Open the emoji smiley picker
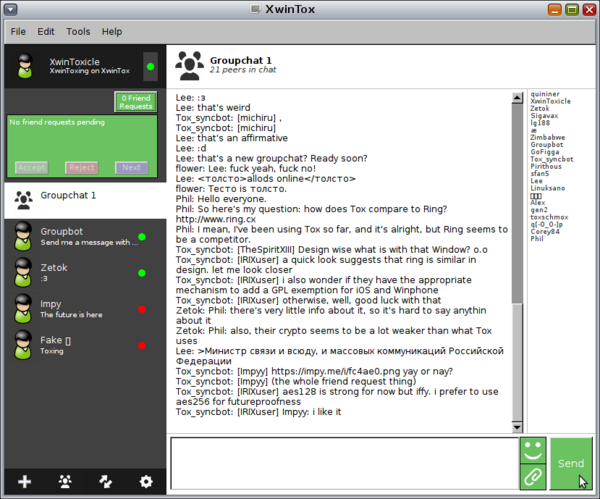This screenshot has height=499, width=600. click(x=533, y=450)
